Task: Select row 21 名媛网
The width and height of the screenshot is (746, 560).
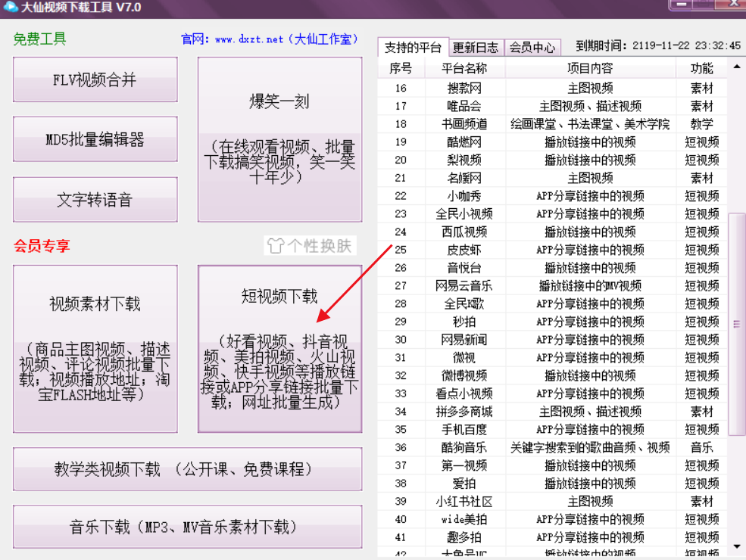Action: coord(552,178)
